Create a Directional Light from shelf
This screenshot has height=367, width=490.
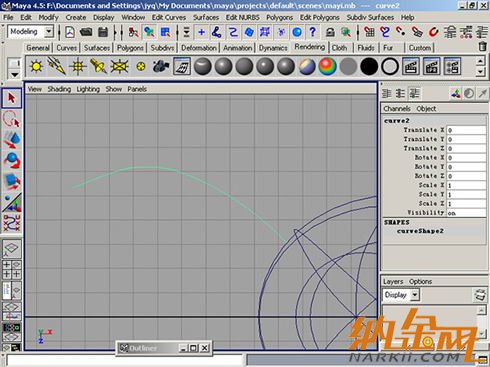click(x=57, y=66)
